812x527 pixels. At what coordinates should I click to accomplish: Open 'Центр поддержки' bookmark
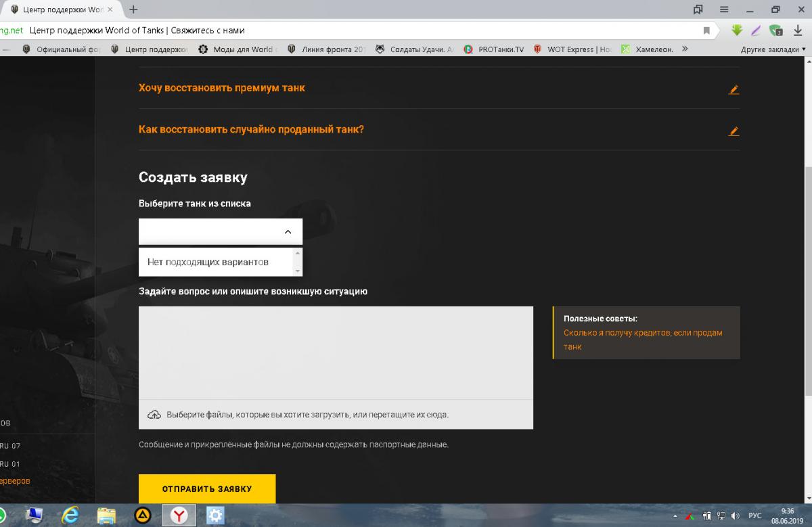click(x=149, y=49)
